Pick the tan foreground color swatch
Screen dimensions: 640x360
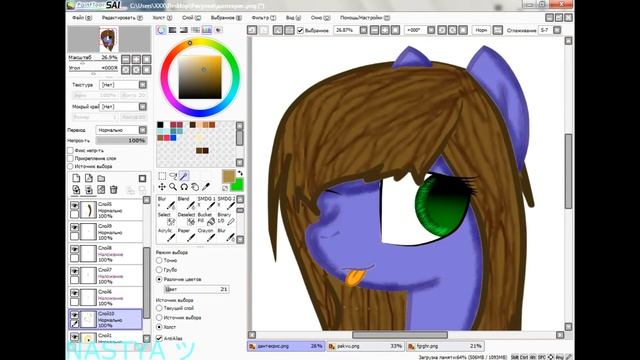point(229,176)
